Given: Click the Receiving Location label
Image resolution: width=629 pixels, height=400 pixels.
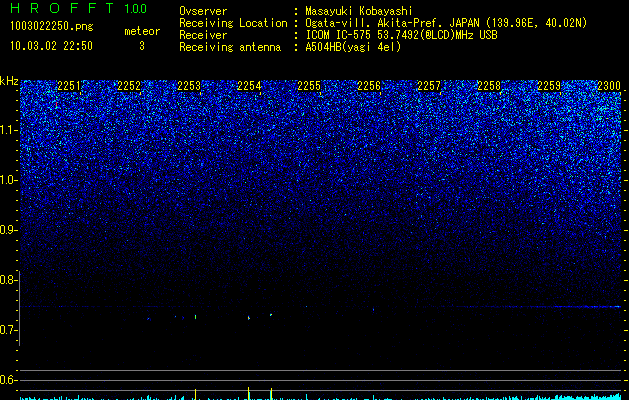Looking at the screenshot, I should [233, 23].
